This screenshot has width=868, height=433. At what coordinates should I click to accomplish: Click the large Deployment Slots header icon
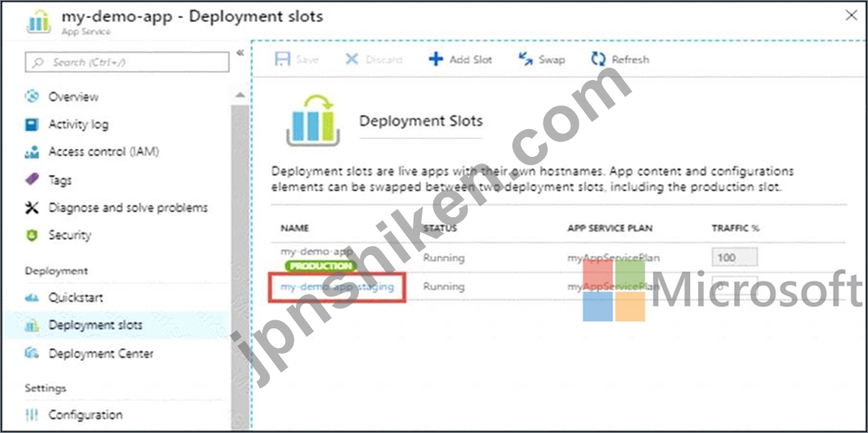(313, 119)
